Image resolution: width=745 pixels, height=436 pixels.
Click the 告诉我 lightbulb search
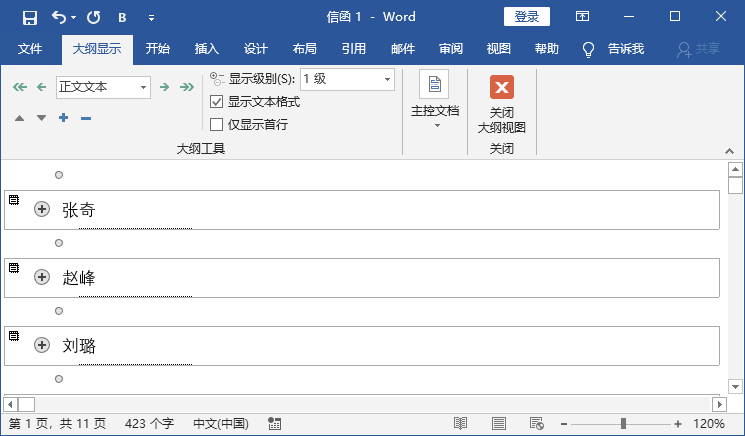tap(613, 49)
